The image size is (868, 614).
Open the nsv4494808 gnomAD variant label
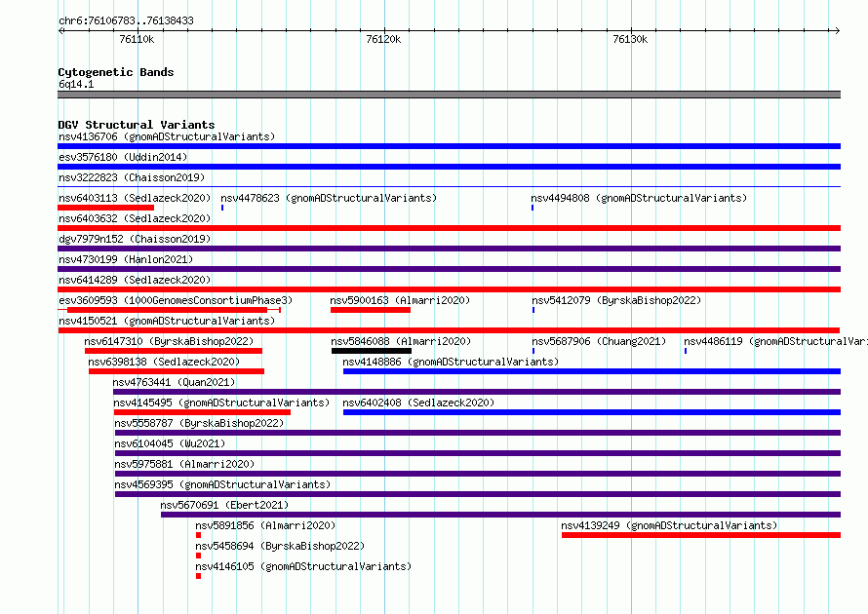(639, 198)
